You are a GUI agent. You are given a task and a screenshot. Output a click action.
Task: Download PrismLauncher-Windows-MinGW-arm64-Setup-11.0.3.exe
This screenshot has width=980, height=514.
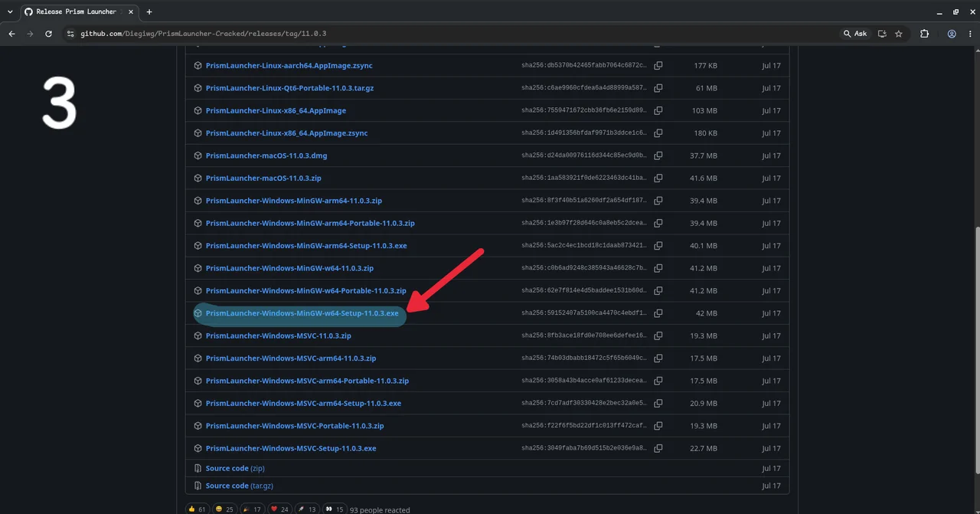click(x=306, y=246)
